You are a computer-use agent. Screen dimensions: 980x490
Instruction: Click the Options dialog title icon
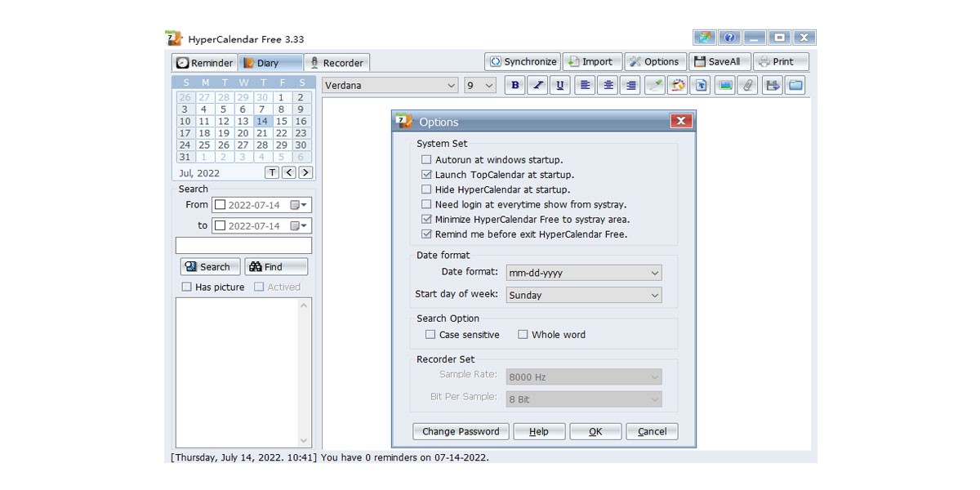click(403, 122)
